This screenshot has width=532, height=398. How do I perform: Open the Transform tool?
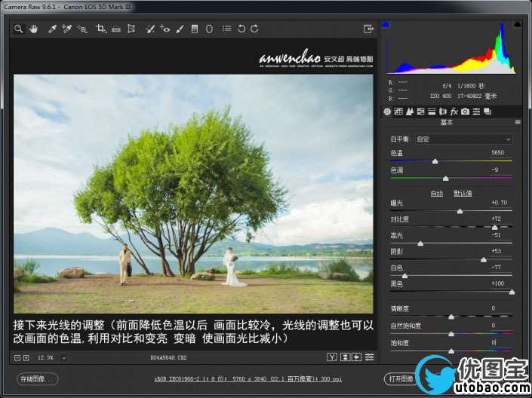(x=131, y=29)
